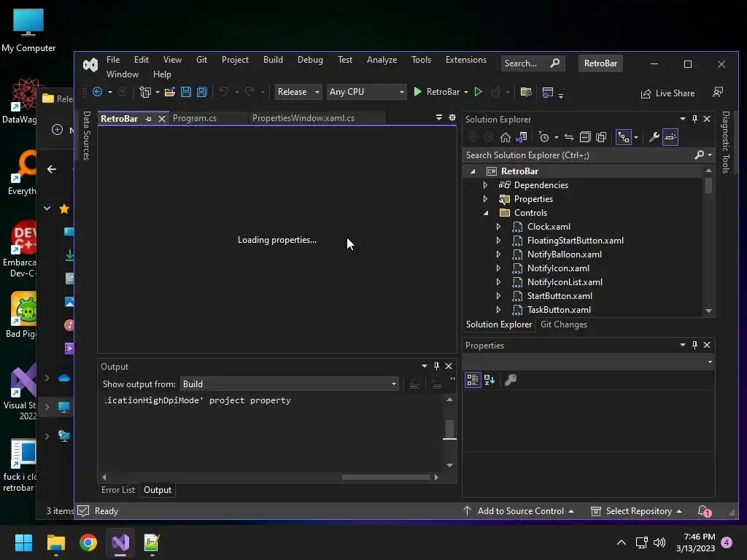Viewport: 747px width, 560px height.
Task: Switch to the Git Changes tab
Action: [x=564, y=324]
